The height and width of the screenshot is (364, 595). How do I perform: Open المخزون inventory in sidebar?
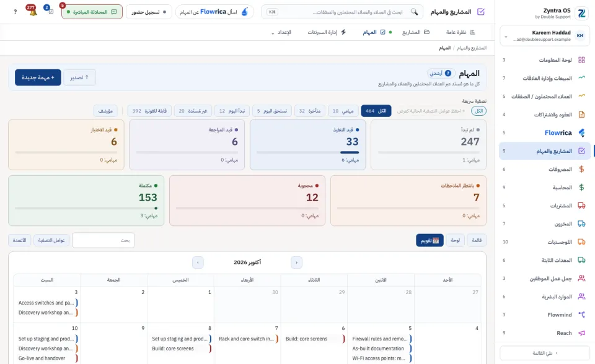coord(544,223)
